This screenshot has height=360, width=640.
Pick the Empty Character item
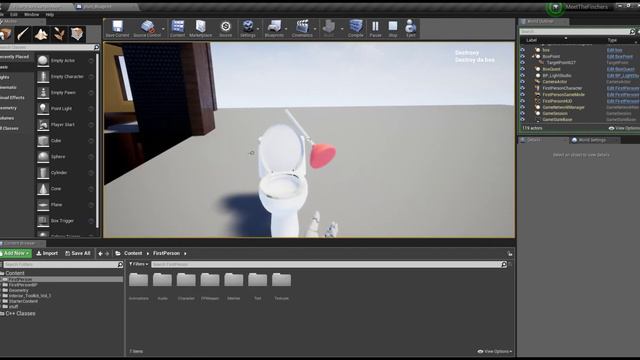pos(65,76)
